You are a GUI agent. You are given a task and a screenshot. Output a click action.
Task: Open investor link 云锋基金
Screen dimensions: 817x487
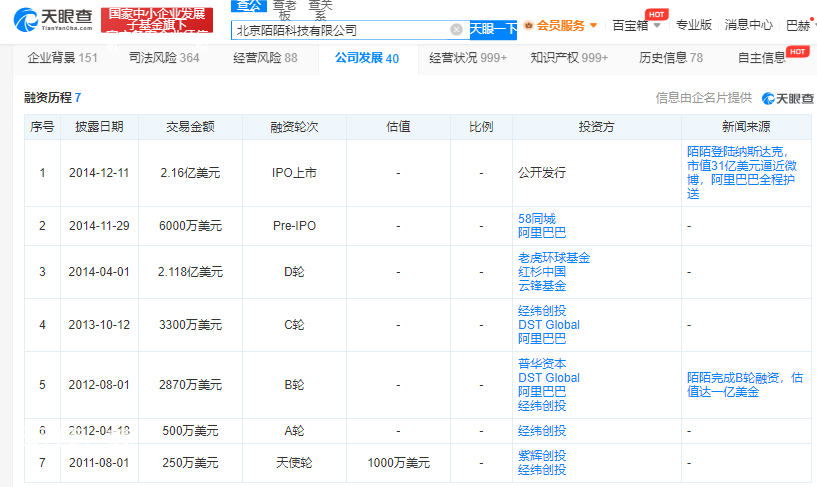click(x=542, y=286)
